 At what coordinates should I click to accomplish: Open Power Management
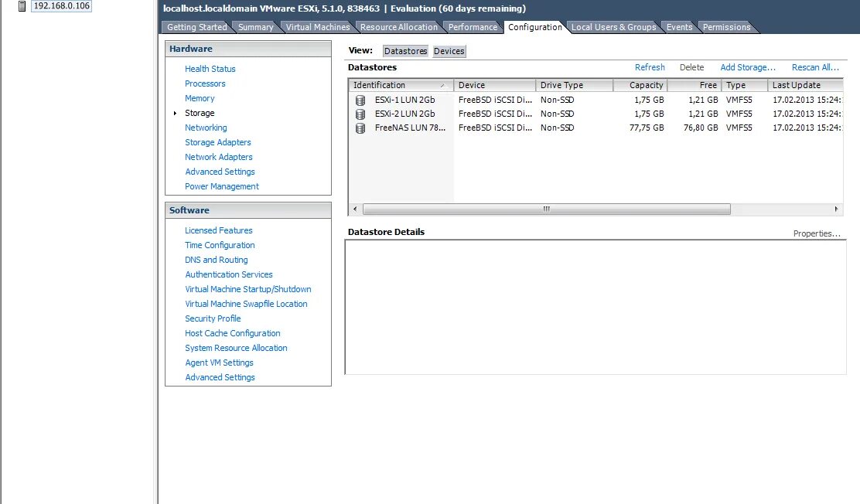coord(222,186)
